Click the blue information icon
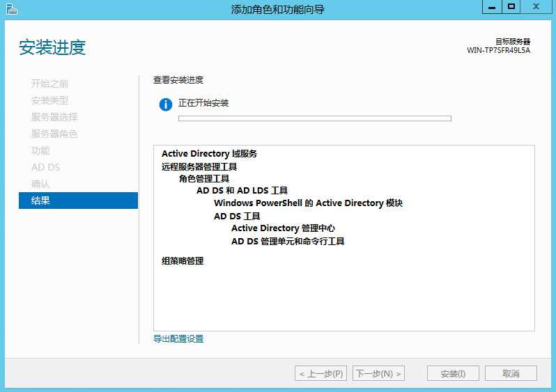 (166, 104)
